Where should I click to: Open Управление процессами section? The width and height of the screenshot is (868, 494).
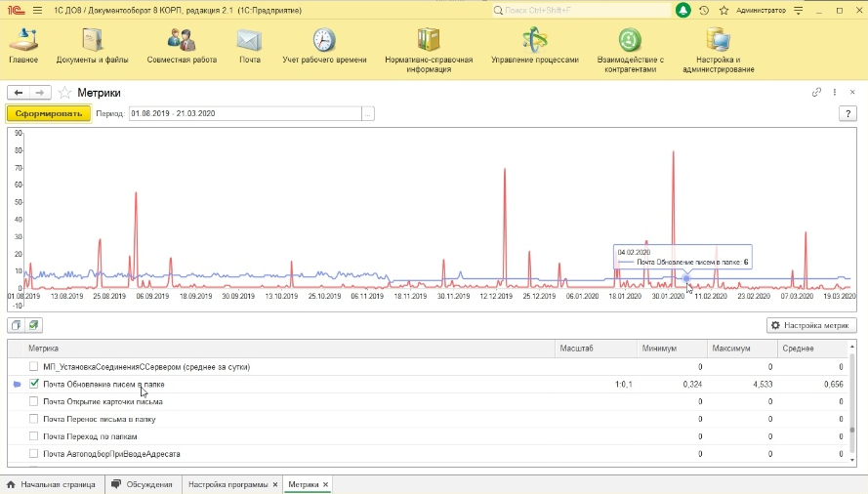coord(535,47)
